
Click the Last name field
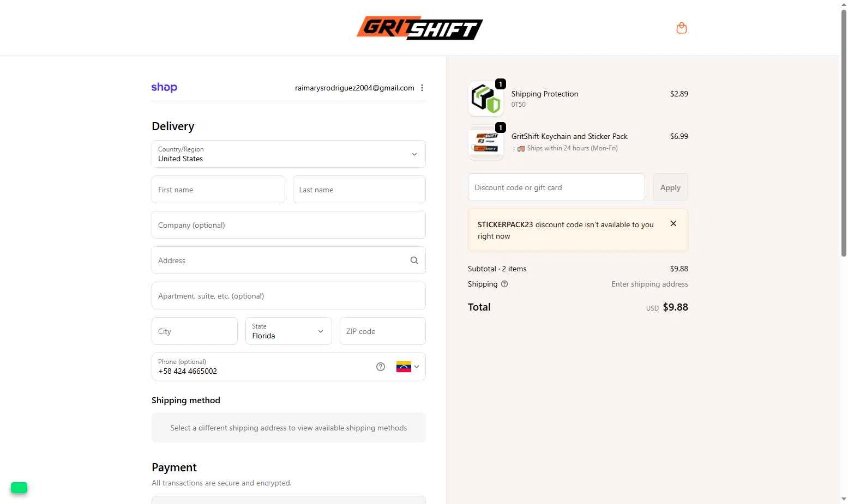click(x=359, y=190)
